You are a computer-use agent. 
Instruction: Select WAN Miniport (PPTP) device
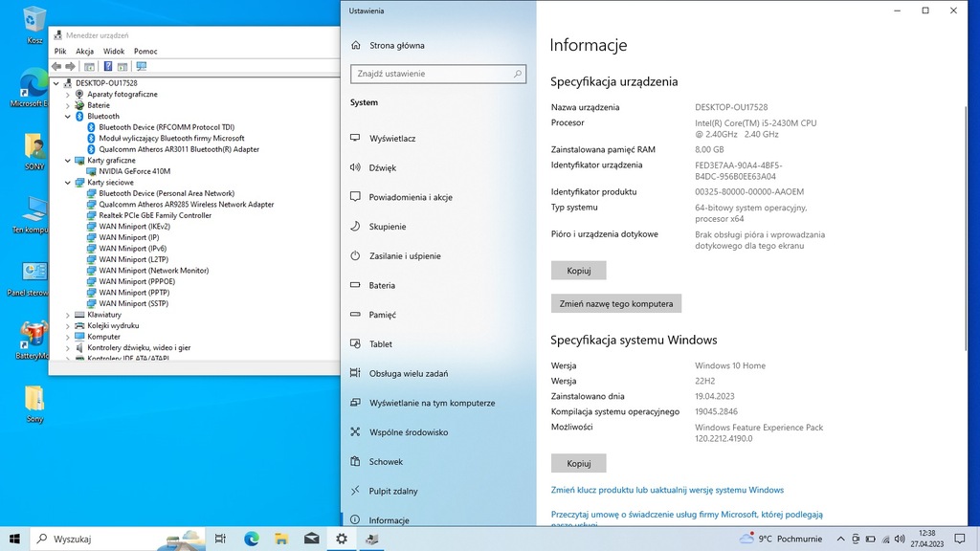coord(134,293)
